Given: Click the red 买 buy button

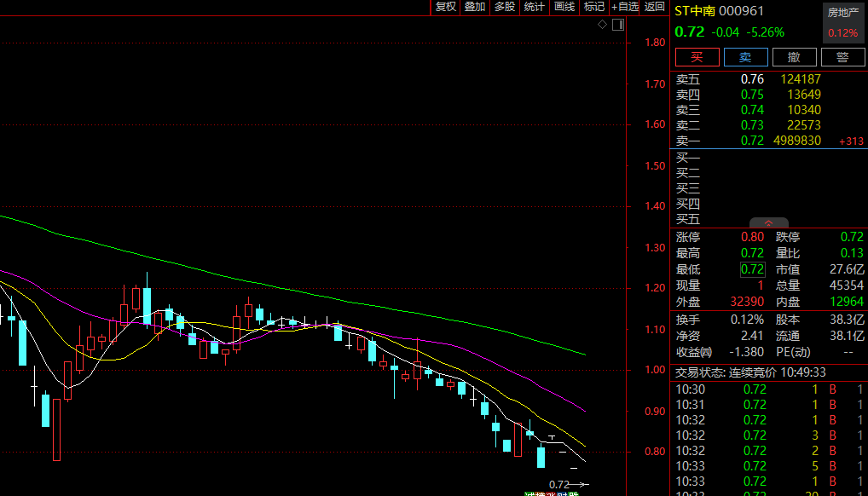Looking at the screenshot, I should [697, 57].
